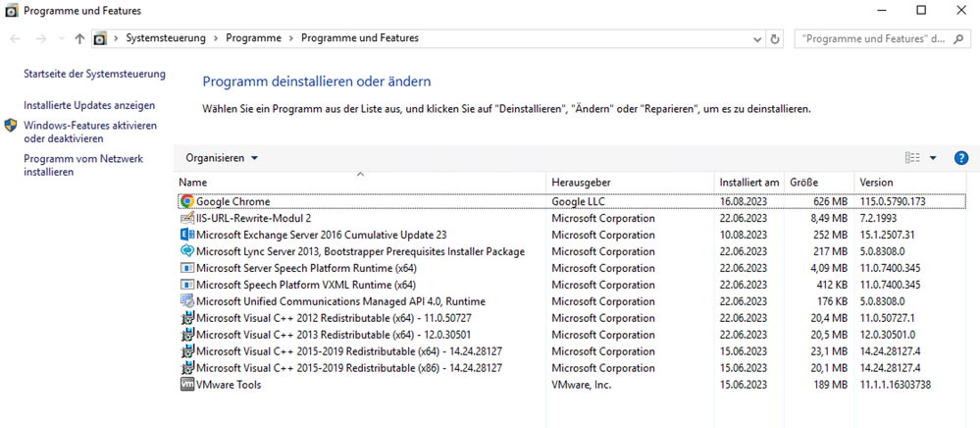The image size is (980, 428).
Task: Click the Microsoft Exchange Server 2016 icon
Action: pos(186,235)
